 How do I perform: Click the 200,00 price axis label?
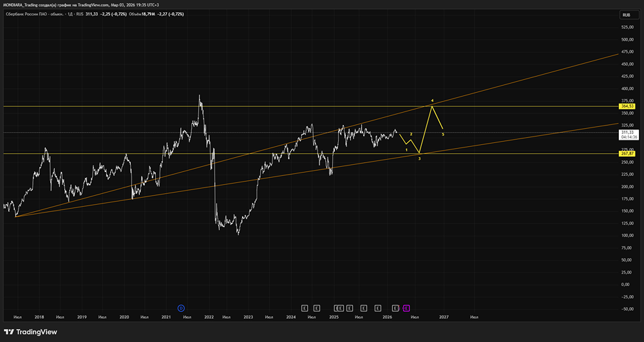[x=627, y=186]
